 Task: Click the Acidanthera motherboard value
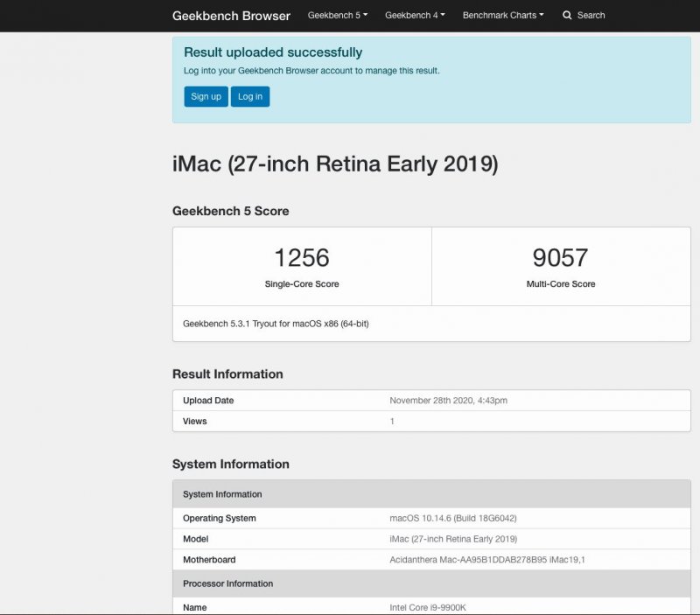coord(486,560)
